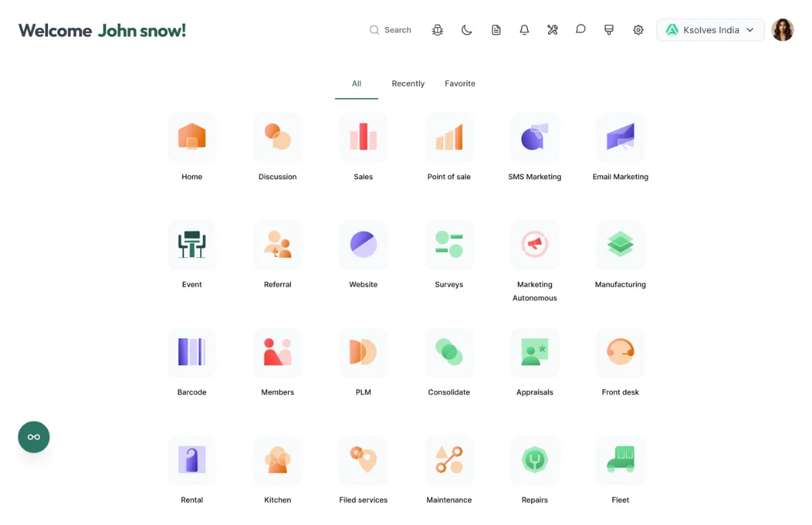Open the Rental app

tap(192, 460)
